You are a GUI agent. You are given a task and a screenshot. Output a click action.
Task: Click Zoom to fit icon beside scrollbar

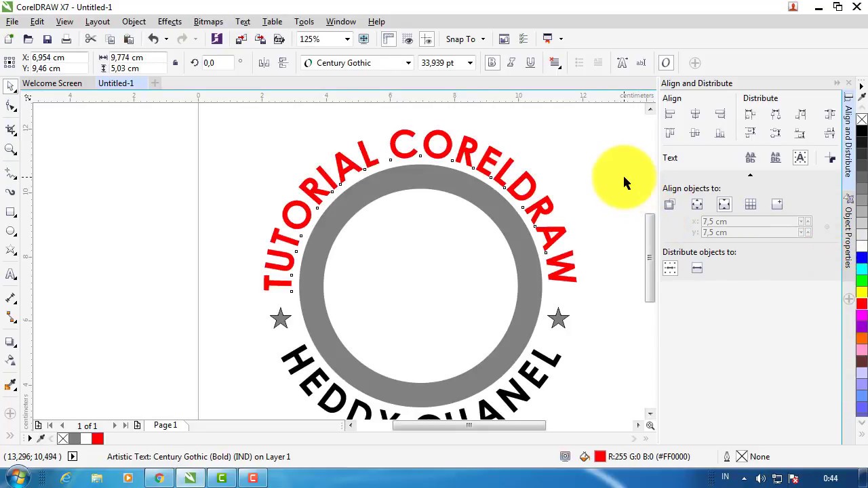[x=650, y=426]
